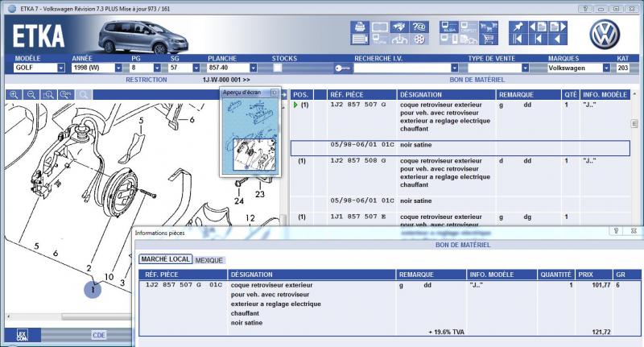Image resolution: width=644 pixels, height=347 pixels.
Task: Open the ANNÉE dropdown showing 1998 (W)
Action: tap(118, 68)
